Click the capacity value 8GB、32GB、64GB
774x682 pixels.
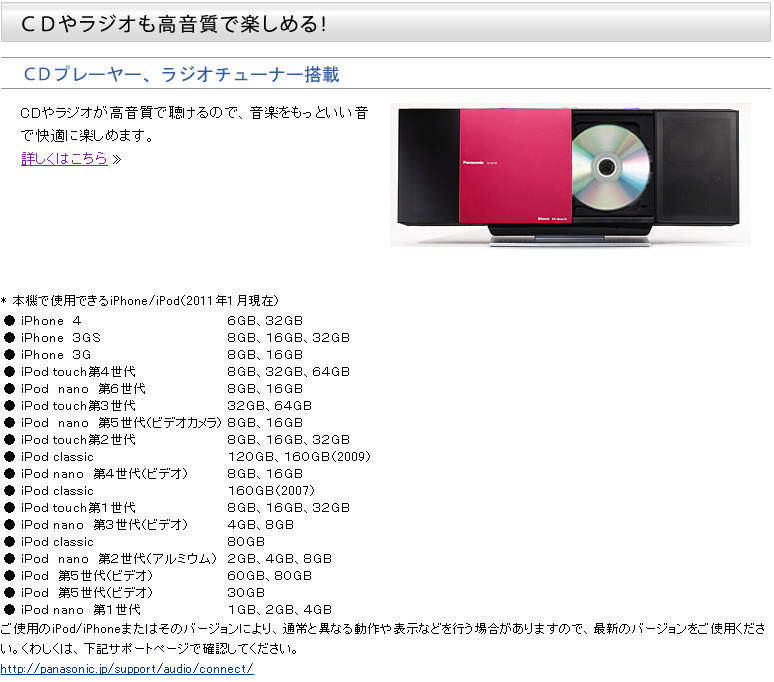point(289,372)
